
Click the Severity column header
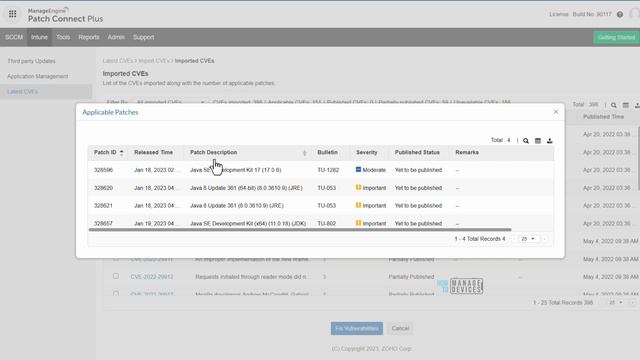coord(367,152)
